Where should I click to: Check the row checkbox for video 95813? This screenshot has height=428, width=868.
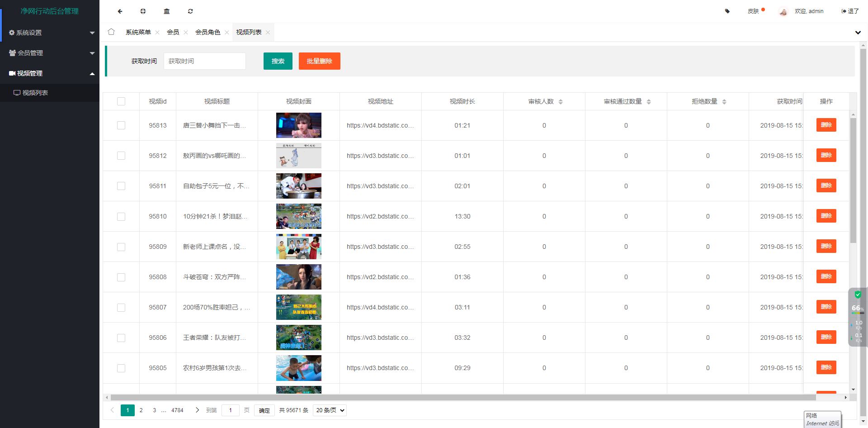pyautogui.click(x=121, y=125)
